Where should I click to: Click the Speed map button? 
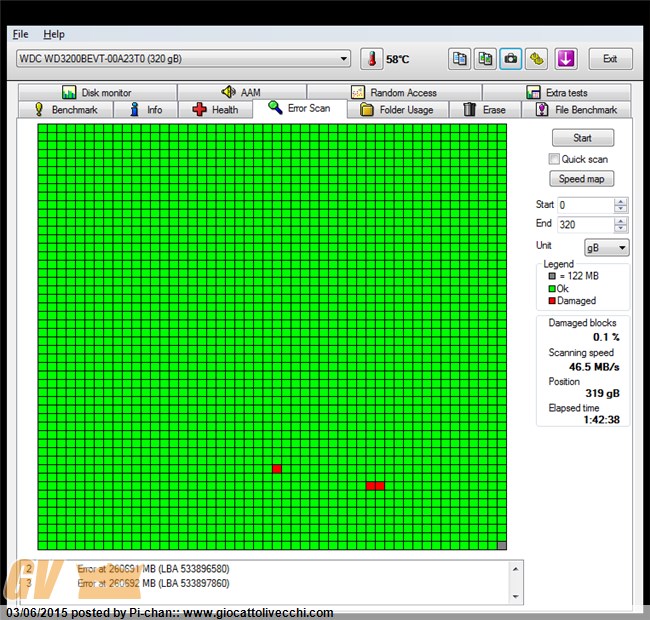(x=582, y=179)
